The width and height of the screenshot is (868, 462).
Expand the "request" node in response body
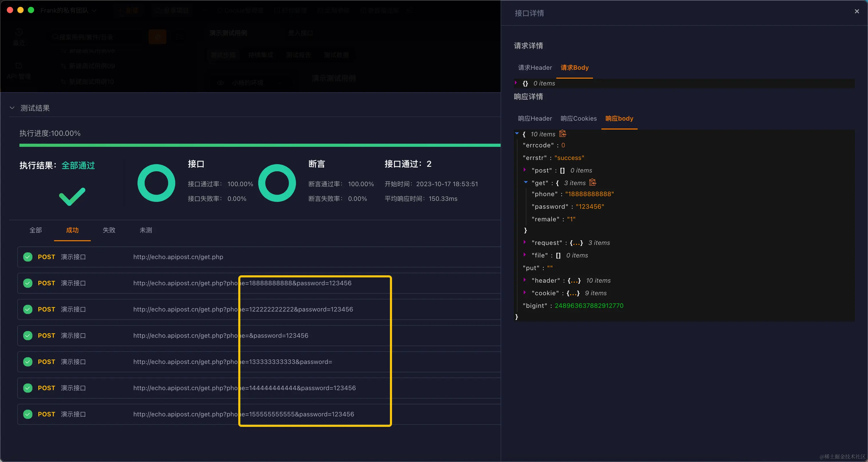(525, 242)
